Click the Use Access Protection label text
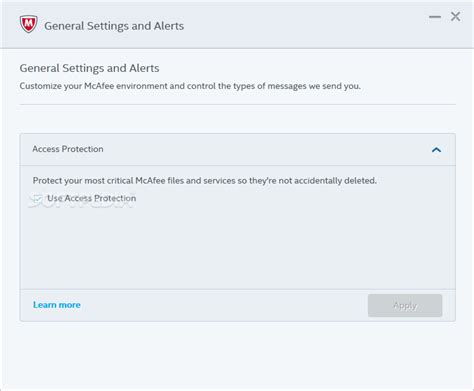The image size is (474, 391). point(92,198)
